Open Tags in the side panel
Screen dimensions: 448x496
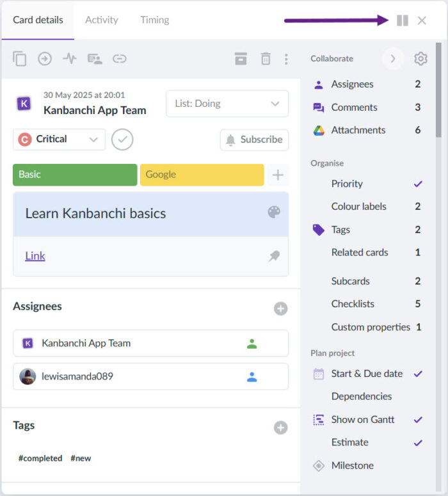point(367,230)
